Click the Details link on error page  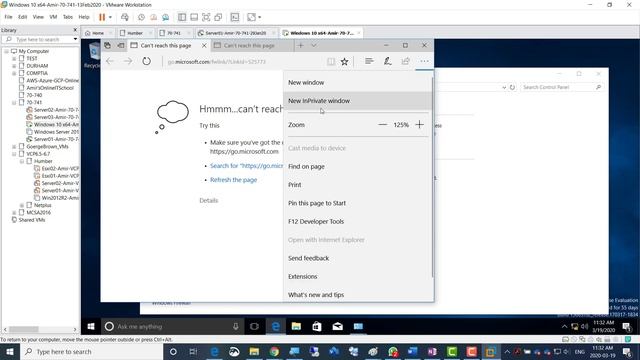point(209,200)
